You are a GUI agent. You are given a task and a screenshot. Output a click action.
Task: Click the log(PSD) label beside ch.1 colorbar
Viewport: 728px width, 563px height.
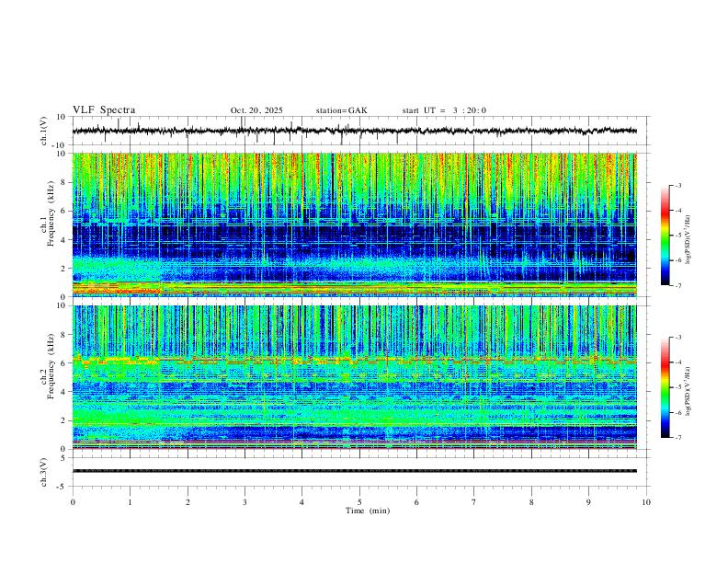(x=688, y=240)
